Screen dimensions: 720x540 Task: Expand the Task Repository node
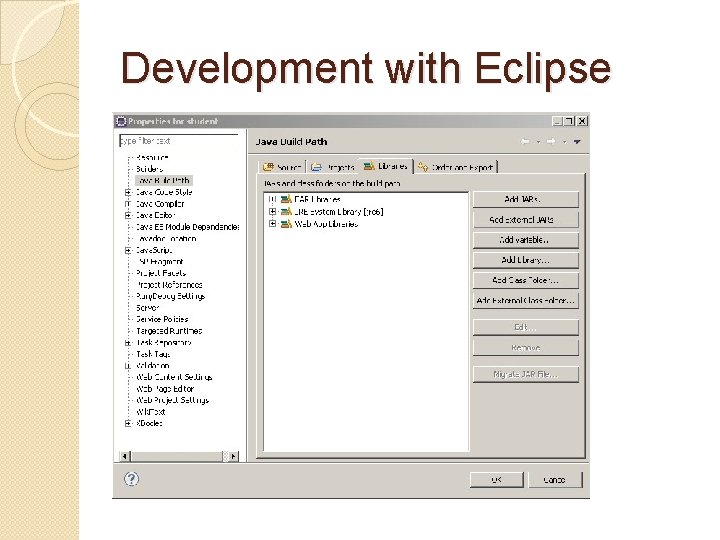pyautogui.click(x=128, y=343)
